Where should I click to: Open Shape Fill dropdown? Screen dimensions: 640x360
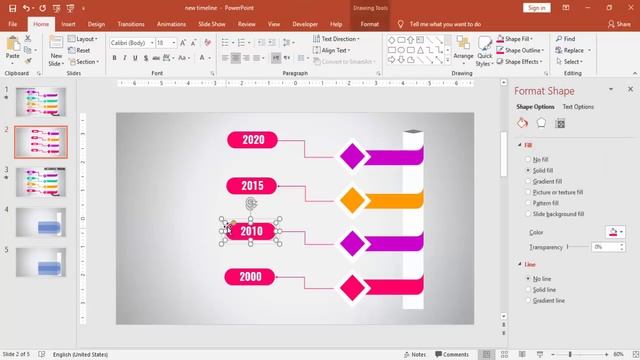(x=516, y=39)
